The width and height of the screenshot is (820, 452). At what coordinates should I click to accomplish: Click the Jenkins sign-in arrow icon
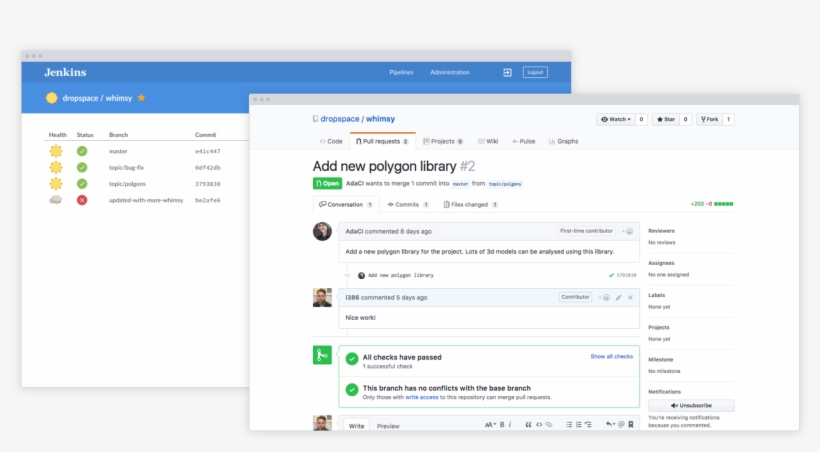click(x=507, y=72)
